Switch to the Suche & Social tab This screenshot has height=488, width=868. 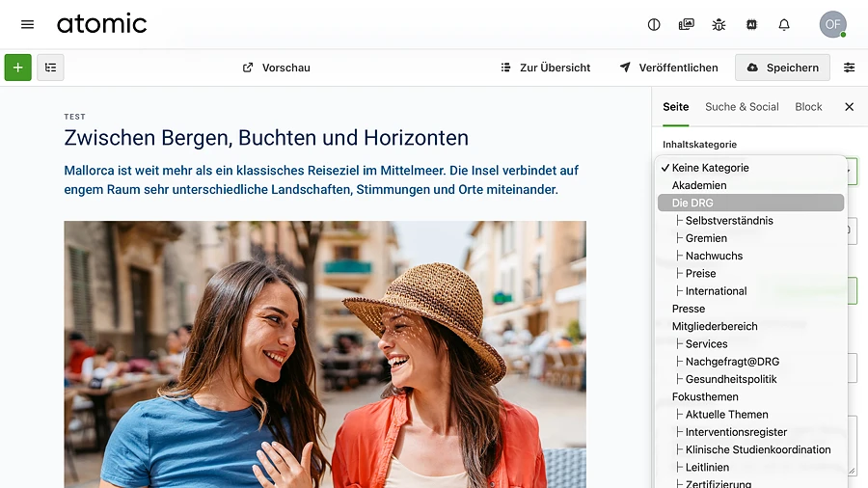pos(742,107)
